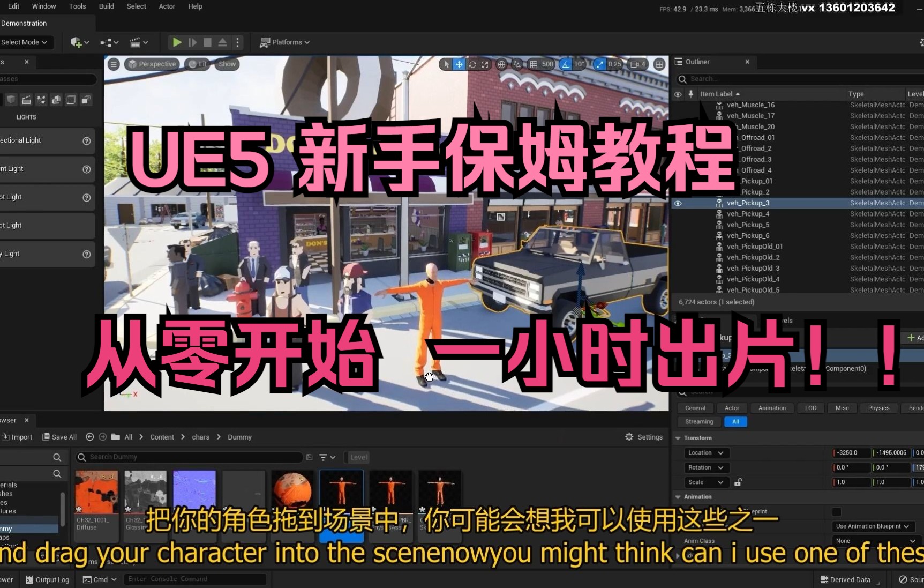The image size is (924, 588).
Task: Open the Help menu
Action: pos(195,6)
